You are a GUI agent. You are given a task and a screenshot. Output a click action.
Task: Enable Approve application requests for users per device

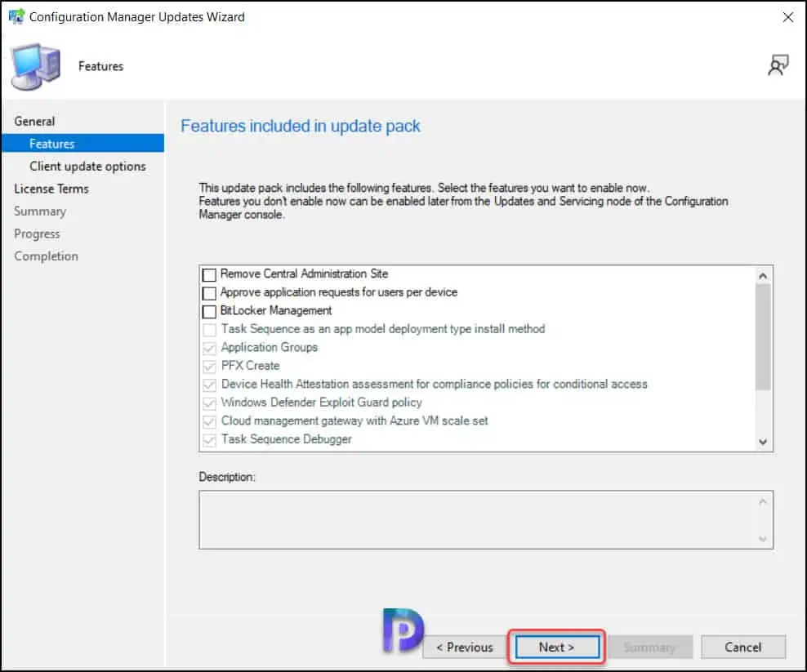pos(209,293)
